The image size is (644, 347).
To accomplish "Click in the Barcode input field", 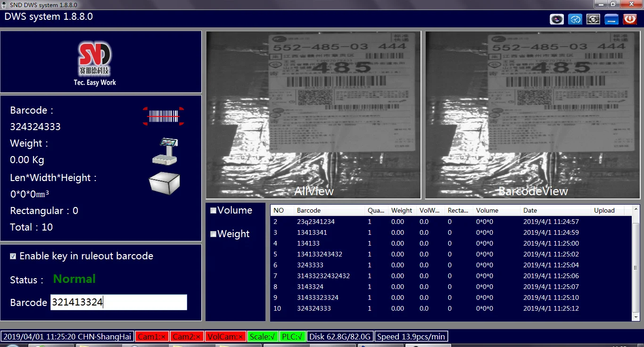I will point(118,303).
